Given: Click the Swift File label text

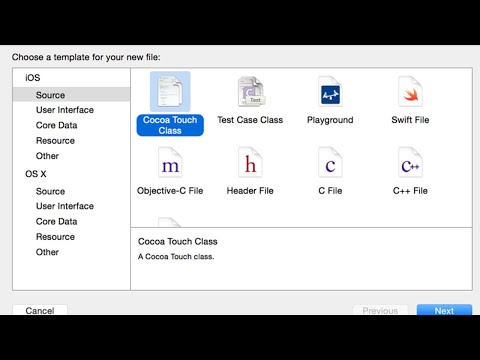Looking at the screenshot, I should tap(410, 120).
